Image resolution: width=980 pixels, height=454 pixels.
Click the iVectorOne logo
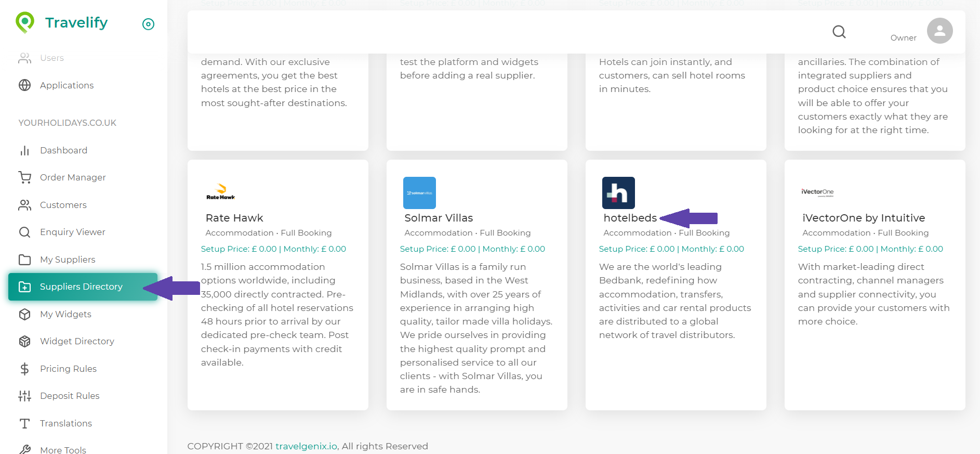(x=817, y=192)
